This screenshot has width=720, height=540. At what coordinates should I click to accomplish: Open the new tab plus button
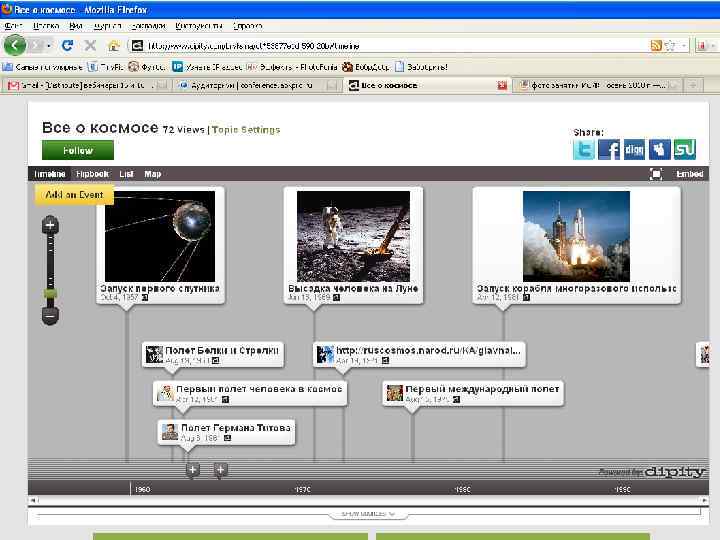pyautogui.click(x=693, y=85)
